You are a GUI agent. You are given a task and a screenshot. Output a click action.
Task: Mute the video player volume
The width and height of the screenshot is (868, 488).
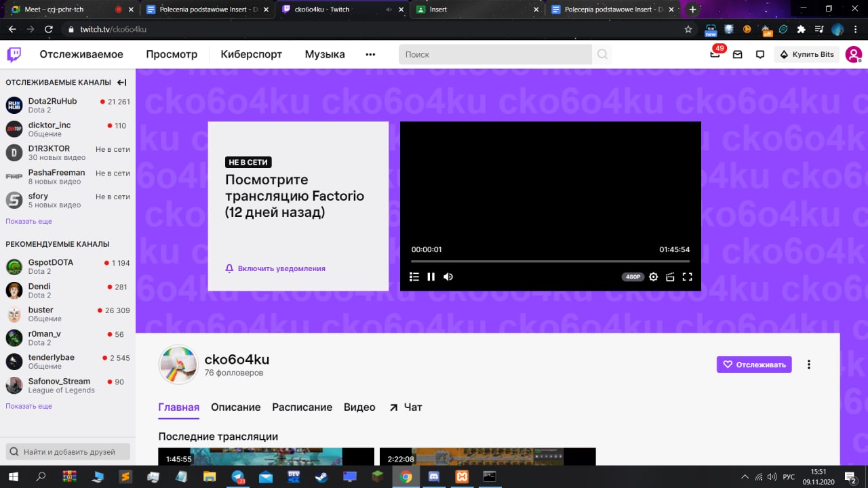(448, 277)
